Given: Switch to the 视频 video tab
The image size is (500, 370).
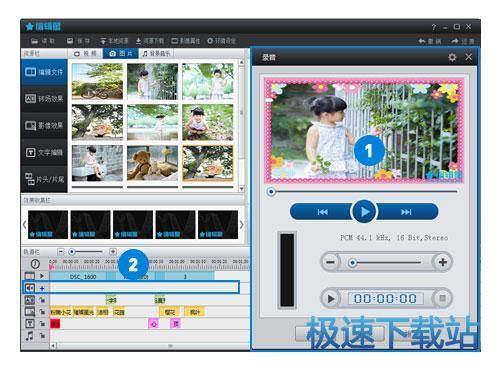Looking at the screenshot, I should [x=85, y=53].
